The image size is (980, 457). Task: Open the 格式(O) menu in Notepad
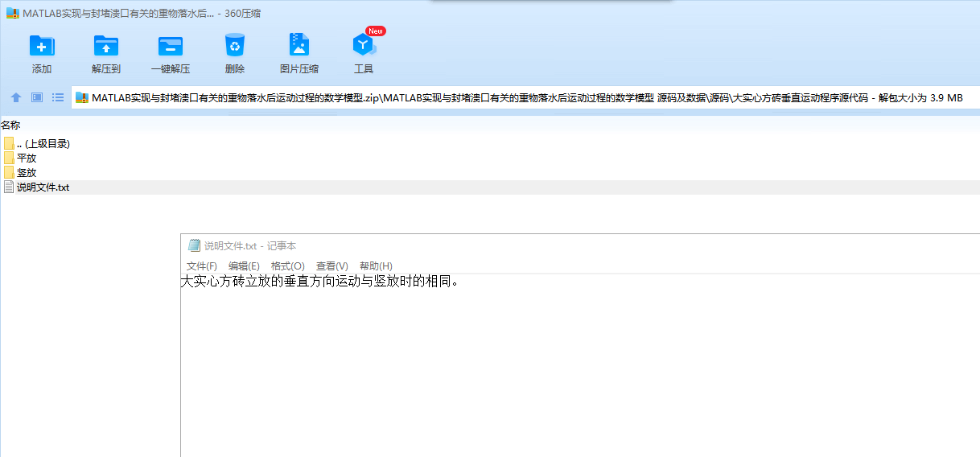[288, 266]
